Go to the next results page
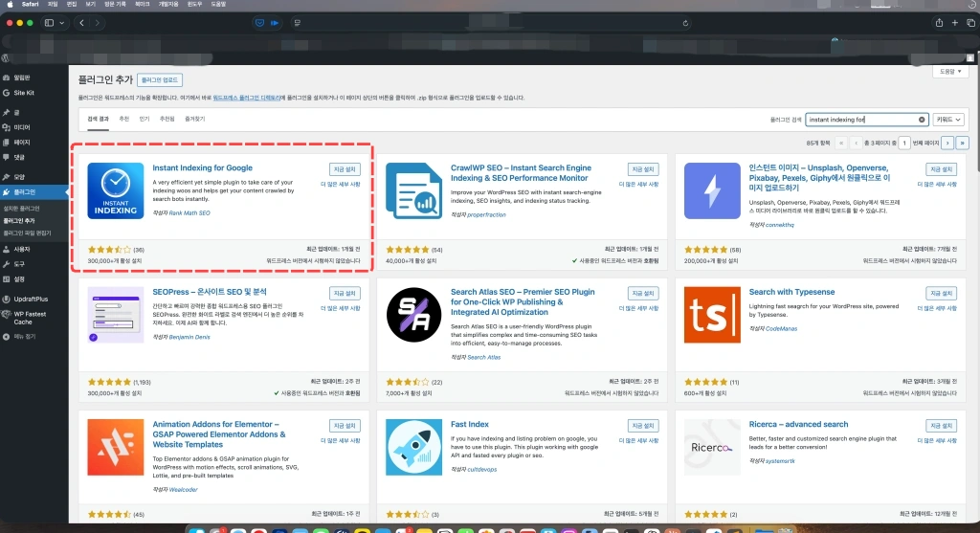The width and height of the screenshot is (980, 533). click(x=947, y=143)
